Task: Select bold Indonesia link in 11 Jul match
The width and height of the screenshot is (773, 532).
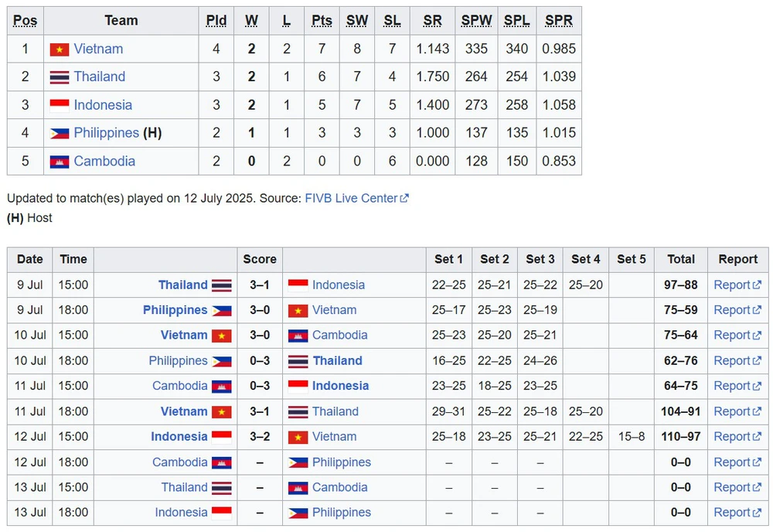Action: [340, 386]
